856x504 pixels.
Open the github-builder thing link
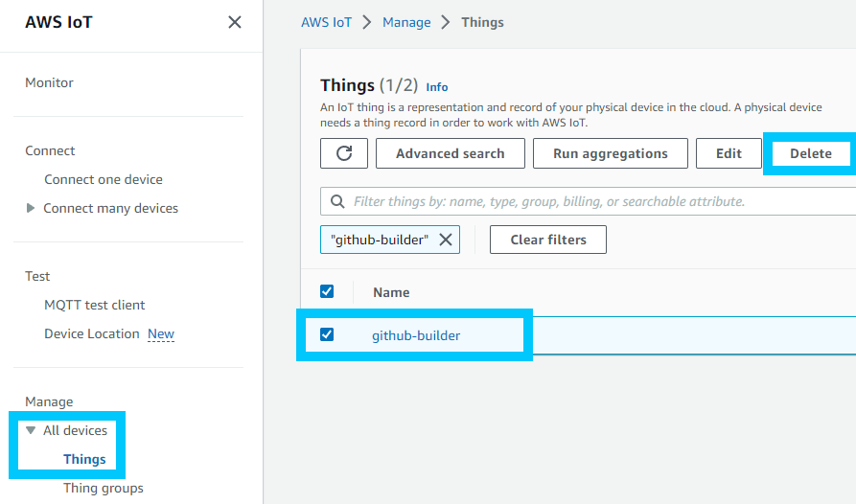tap(416, 335)
